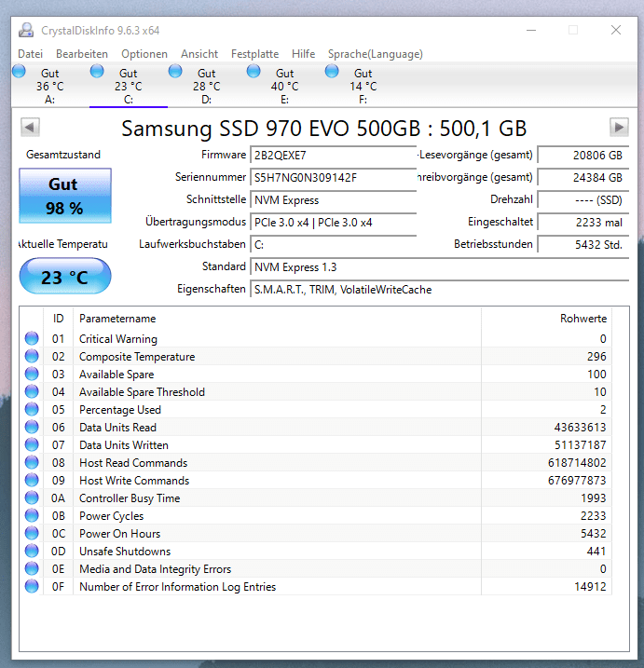This screenshot has width=644, height=668.
Task: Click the Eigenschaften field with TRIM
Action: [x=439, y=289]
